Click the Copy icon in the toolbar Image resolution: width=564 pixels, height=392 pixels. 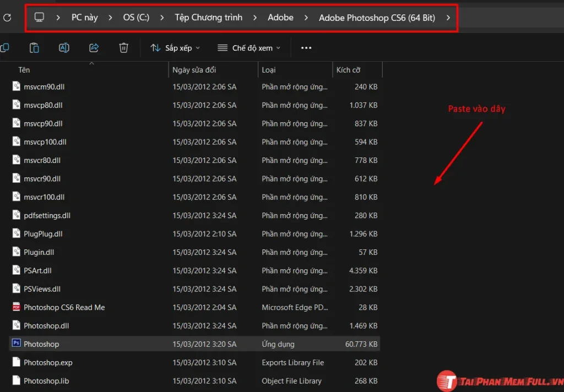tap(6, 48)
